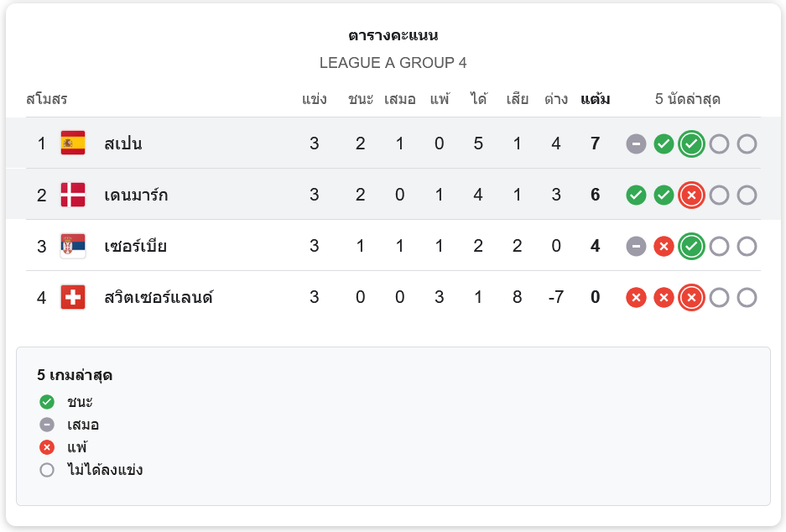This screenshot has width=786, height=532.
Task: Click Spain's highlighted latest win icon
Action: coord(691,144)
